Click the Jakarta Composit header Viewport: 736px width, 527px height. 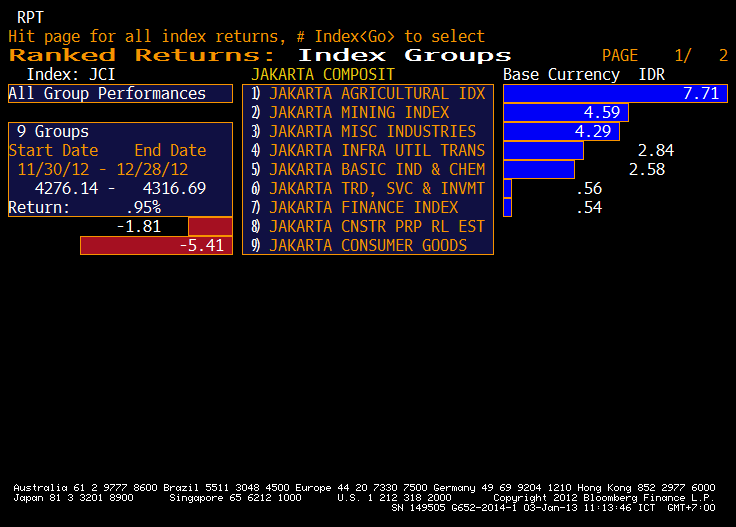[323, 75]
